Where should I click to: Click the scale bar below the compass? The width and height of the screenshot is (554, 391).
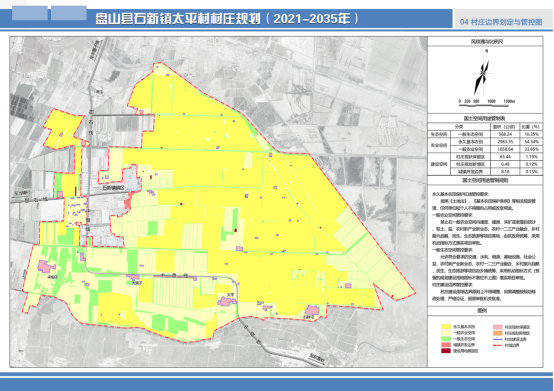pyautogui.click(x=487, y=101)
